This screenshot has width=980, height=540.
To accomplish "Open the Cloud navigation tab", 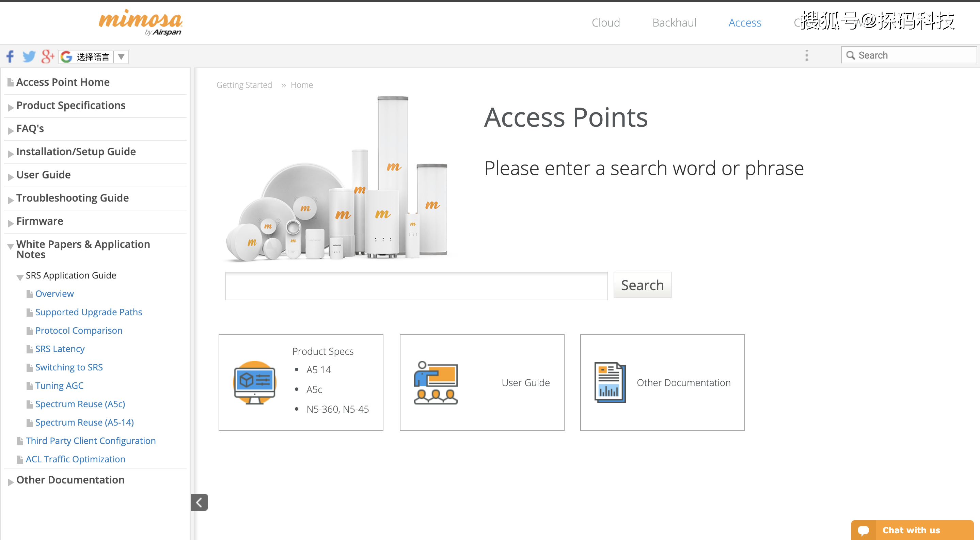I will pyautogui.click(x=606, y=23).
